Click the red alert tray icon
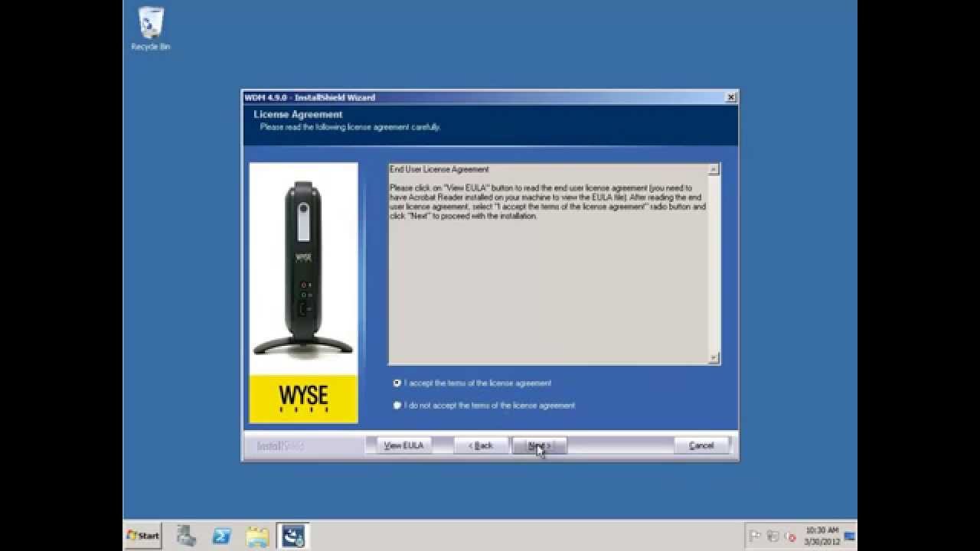This screenshot has width=980, height=551. 791,538
